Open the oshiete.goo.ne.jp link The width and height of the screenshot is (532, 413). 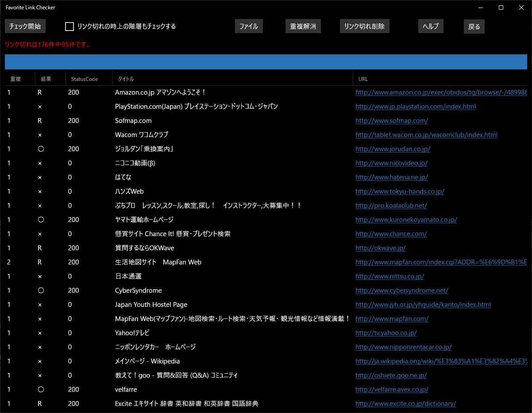pyautogui.click(x=391, y=375)
